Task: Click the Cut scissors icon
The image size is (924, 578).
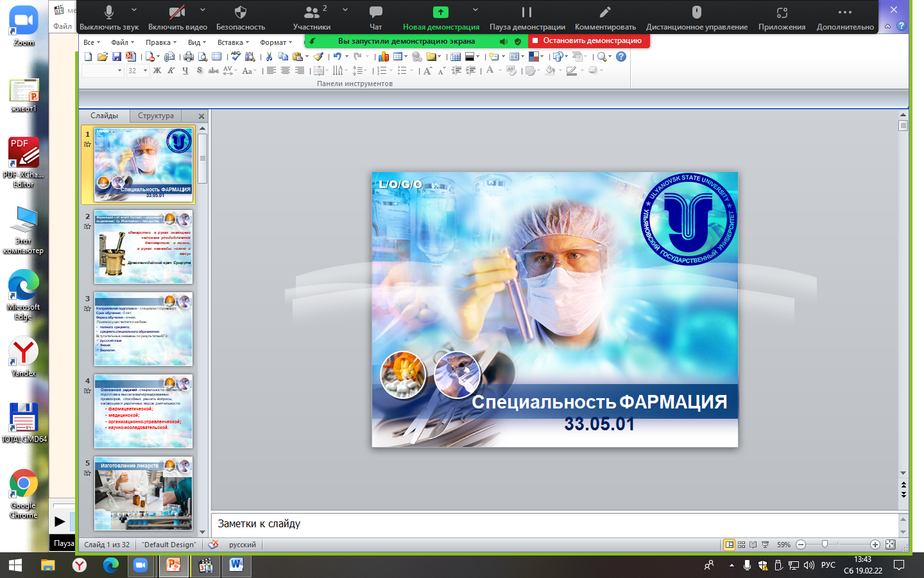Action: (x=269, y=57)
